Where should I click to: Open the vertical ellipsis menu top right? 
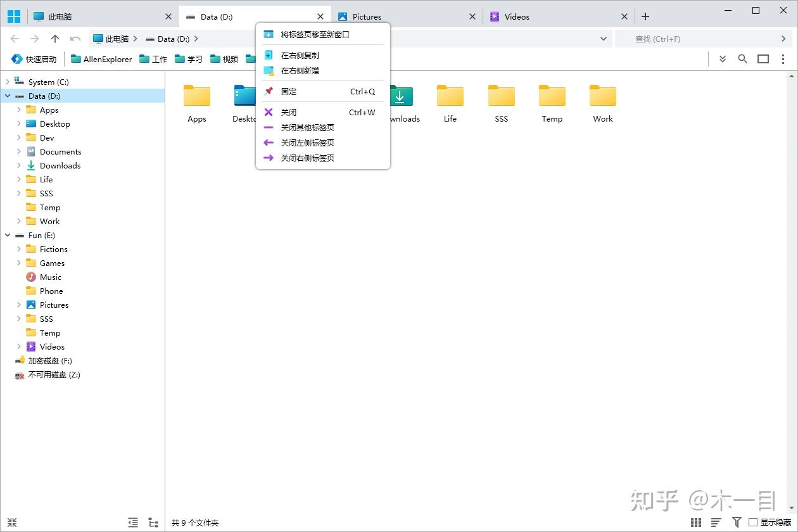(783, 58)
